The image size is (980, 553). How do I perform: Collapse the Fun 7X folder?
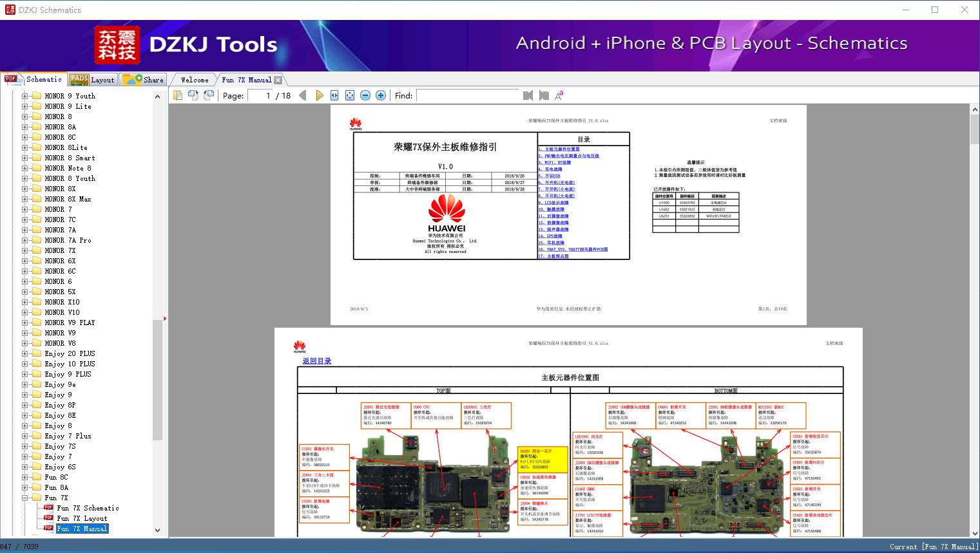point(25,498)
